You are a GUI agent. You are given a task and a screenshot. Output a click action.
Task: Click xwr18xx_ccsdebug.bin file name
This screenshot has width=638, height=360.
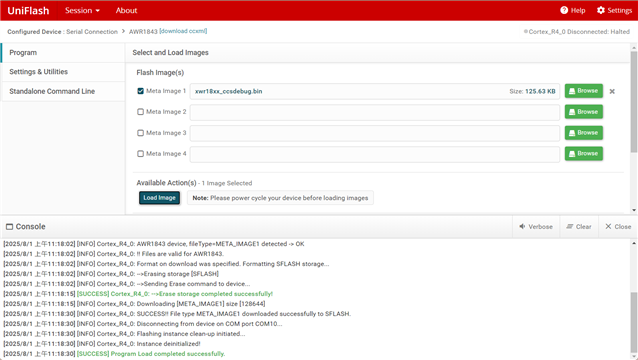(228, 91)
